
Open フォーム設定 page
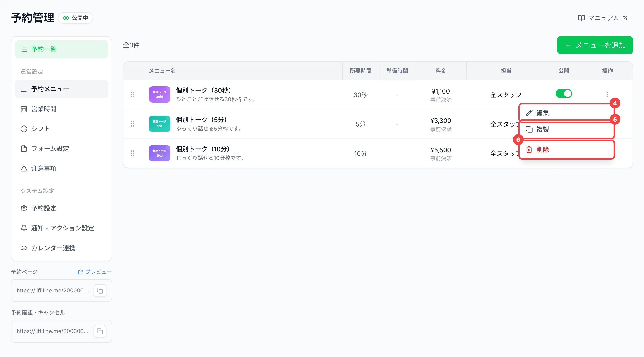61,149
